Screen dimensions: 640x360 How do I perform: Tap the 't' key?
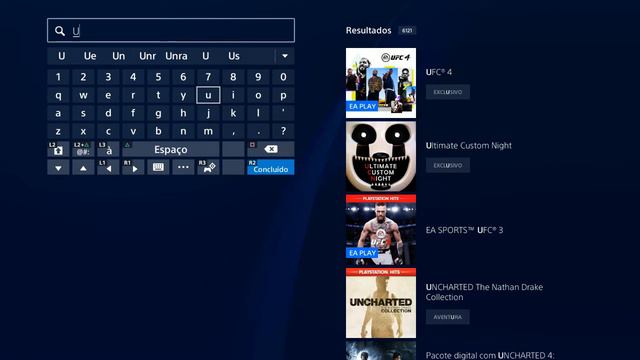pos(158,95)
